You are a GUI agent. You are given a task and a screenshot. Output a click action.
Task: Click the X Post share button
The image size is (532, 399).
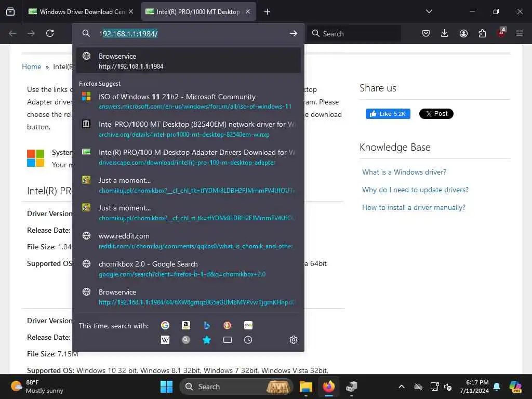click(436, 114)
